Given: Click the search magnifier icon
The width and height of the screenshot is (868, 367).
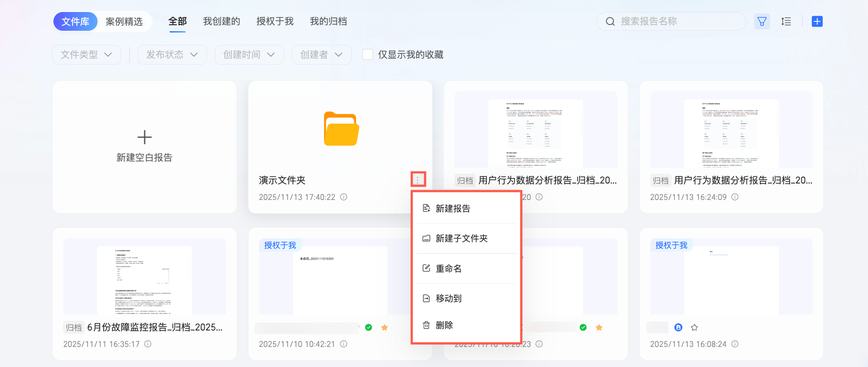Looking at the screenshot, I should [x=610, y=21].
